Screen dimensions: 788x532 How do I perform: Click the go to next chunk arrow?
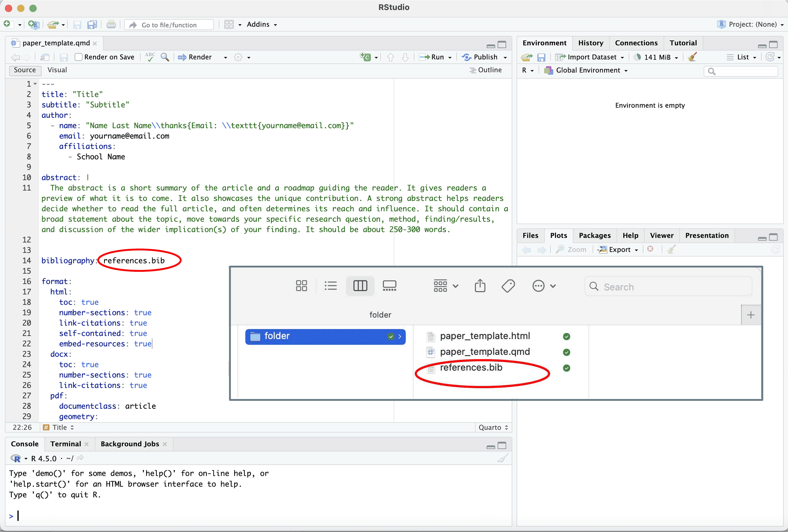point(405,57)
